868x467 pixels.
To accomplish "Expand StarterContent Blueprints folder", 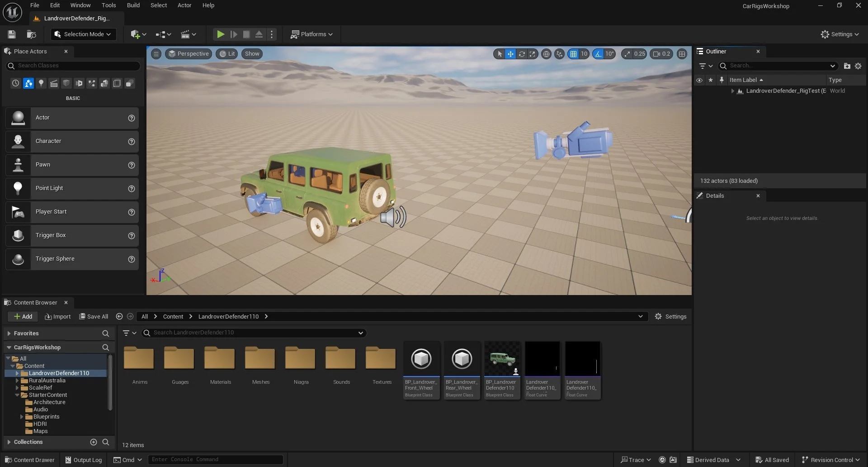I will pos(22,417).
